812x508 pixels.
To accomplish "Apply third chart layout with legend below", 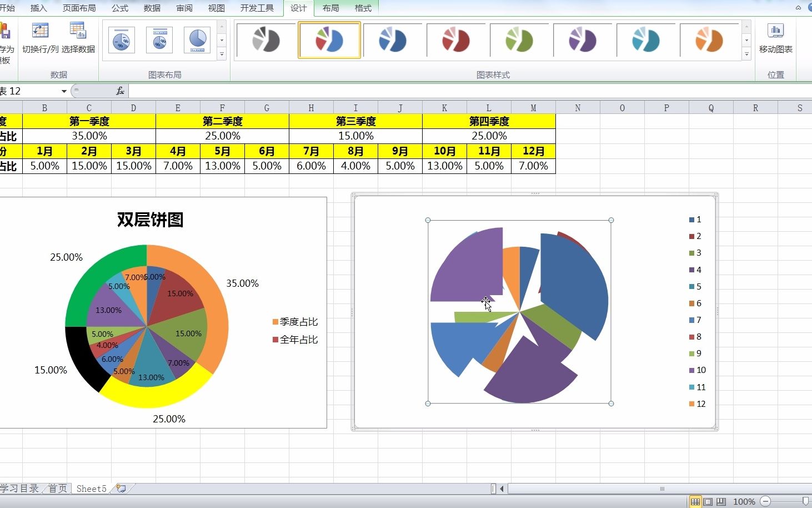I will pyautogui.click(x=197, y=40).
